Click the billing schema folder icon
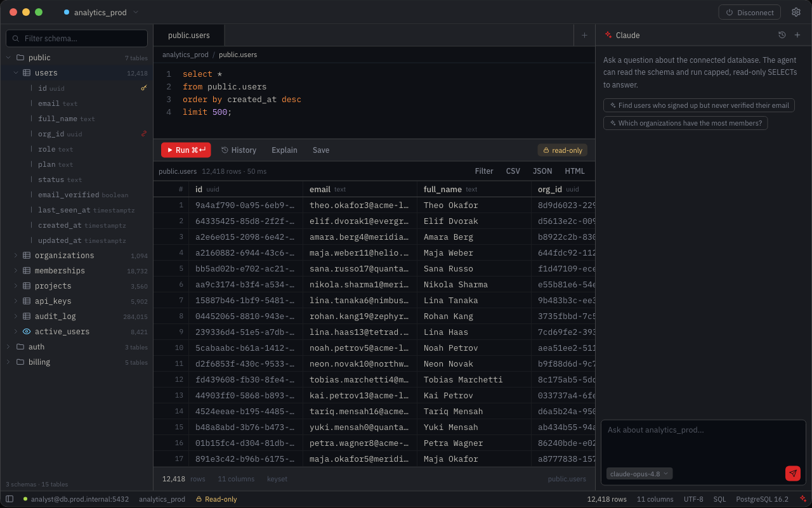Image resolution: width=812 pixels, height=508 pixels. 20,362
